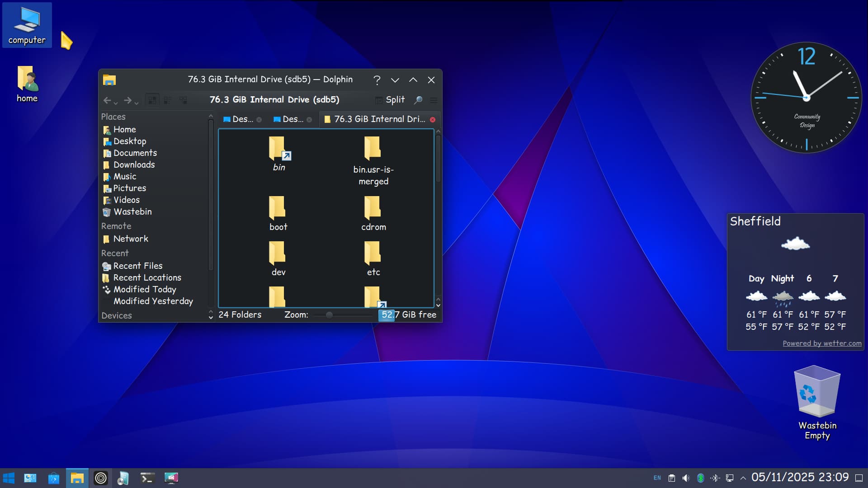This screenshot has height=488, width=868.
Task: Close the 76.3 GiB Internal Drive tab
Action: [x=433, y=120]
